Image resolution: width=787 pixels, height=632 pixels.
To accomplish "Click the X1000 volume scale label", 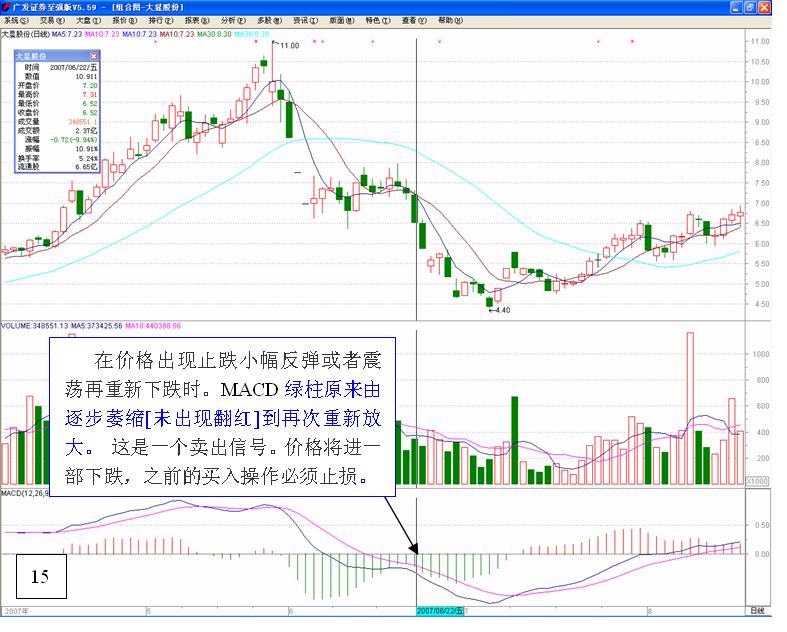I will [x=757, y=481].
